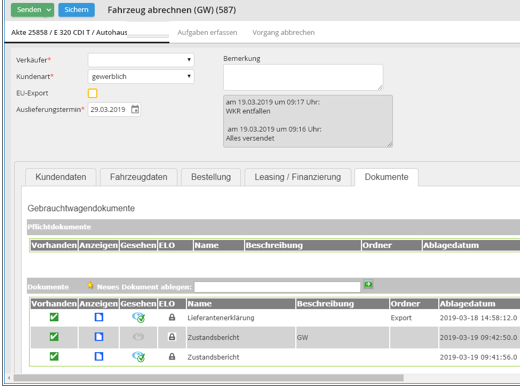Open the Leasing / Finanzierung tab
The height and width of the screenshot is (389, 520).
298,177
